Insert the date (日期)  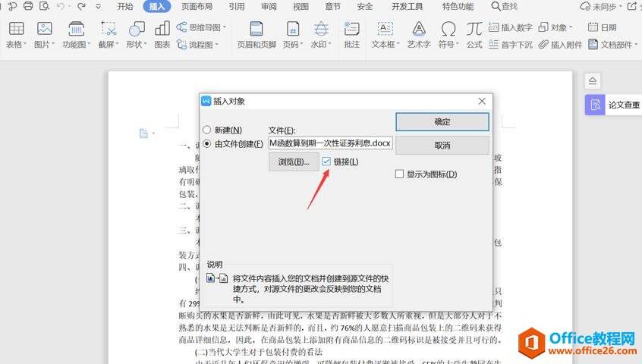coord(603,27)
